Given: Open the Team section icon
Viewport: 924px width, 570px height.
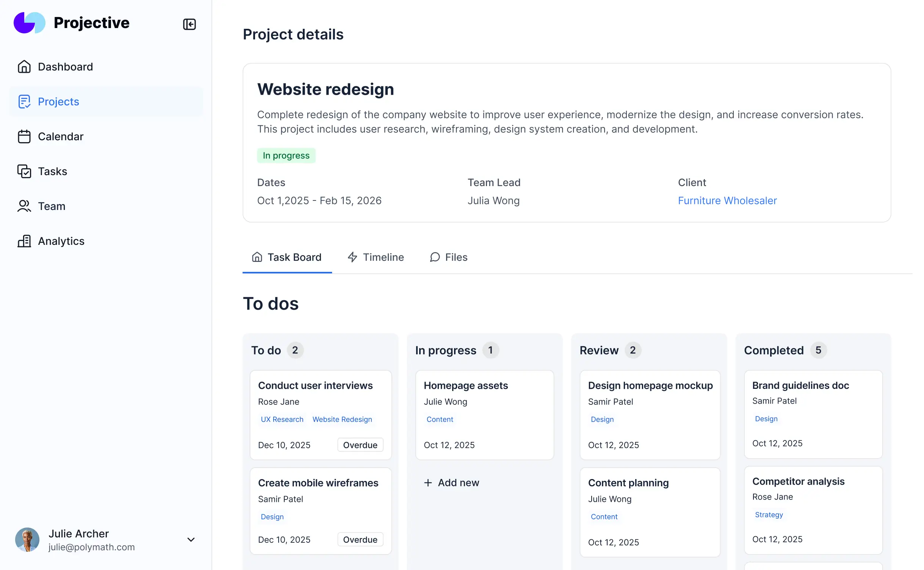Looking at the screenshot, I should pos(24,206).
